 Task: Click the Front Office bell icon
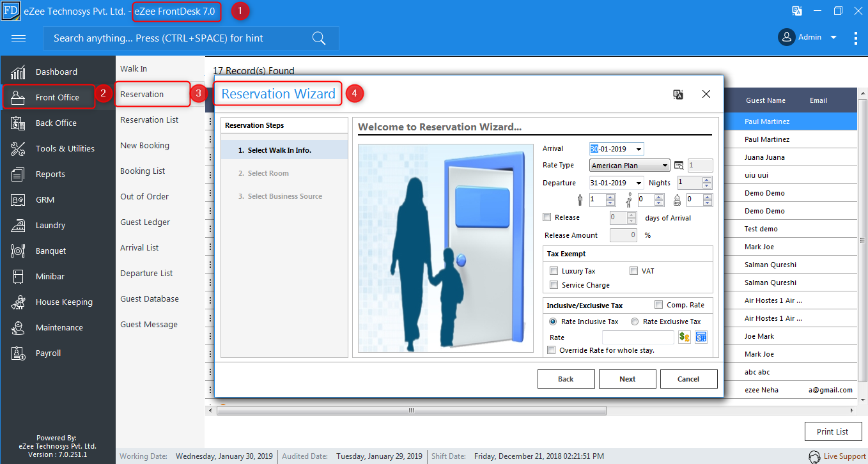[x=18, y=98]
